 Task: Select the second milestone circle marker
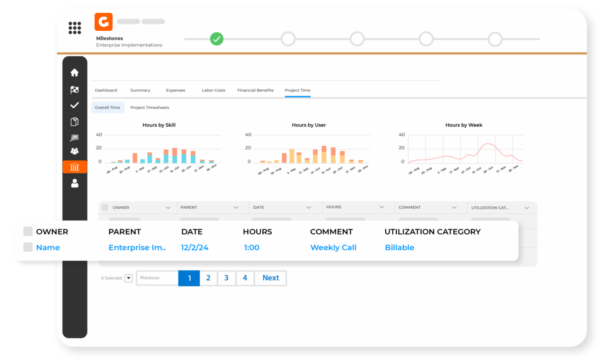(288, 39)
